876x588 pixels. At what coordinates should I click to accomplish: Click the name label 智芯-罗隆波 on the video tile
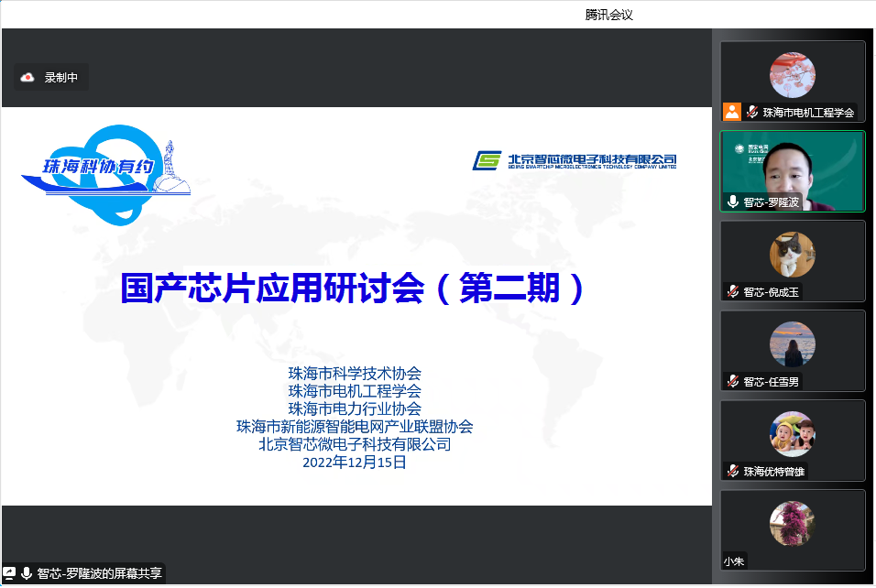(771, 202)
